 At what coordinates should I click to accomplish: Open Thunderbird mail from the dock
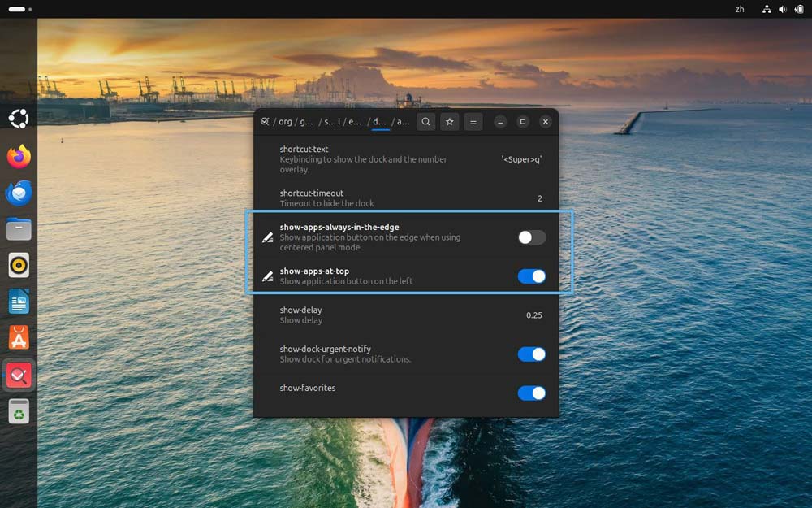(x=19, y=193)
